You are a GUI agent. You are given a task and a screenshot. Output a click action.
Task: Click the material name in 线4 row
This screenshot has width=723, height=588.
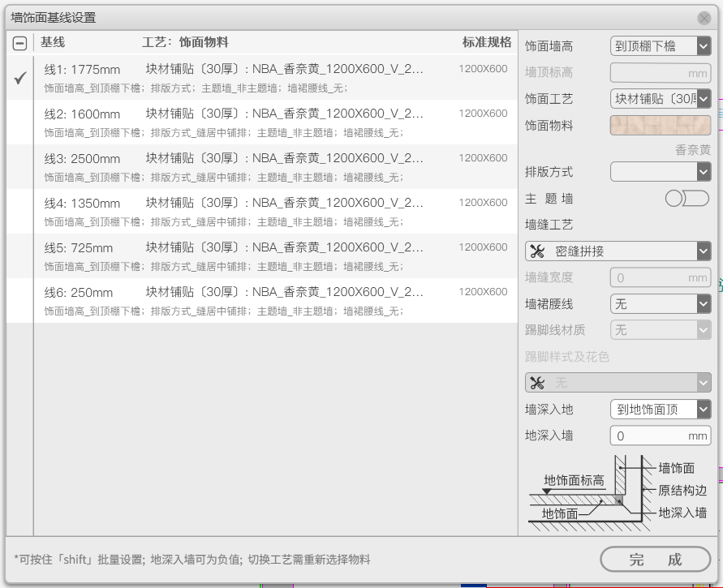(x=284, y=203)
